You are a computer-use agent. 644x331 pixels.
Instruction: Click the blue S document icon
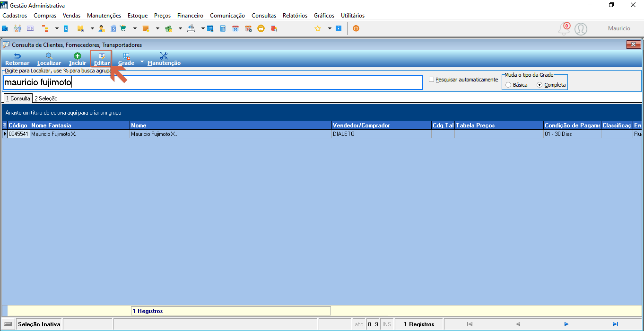[66, 28]
